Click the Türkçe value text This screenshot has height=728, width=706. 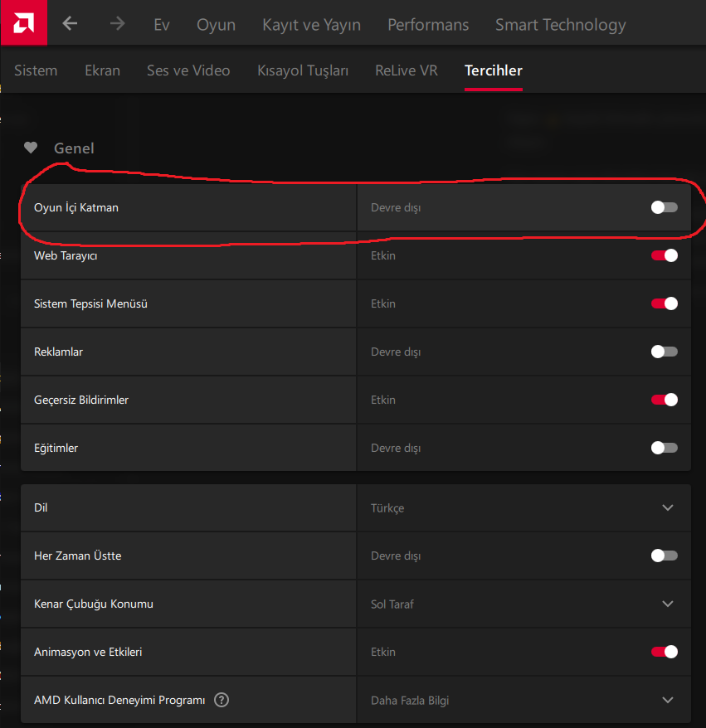387,508
